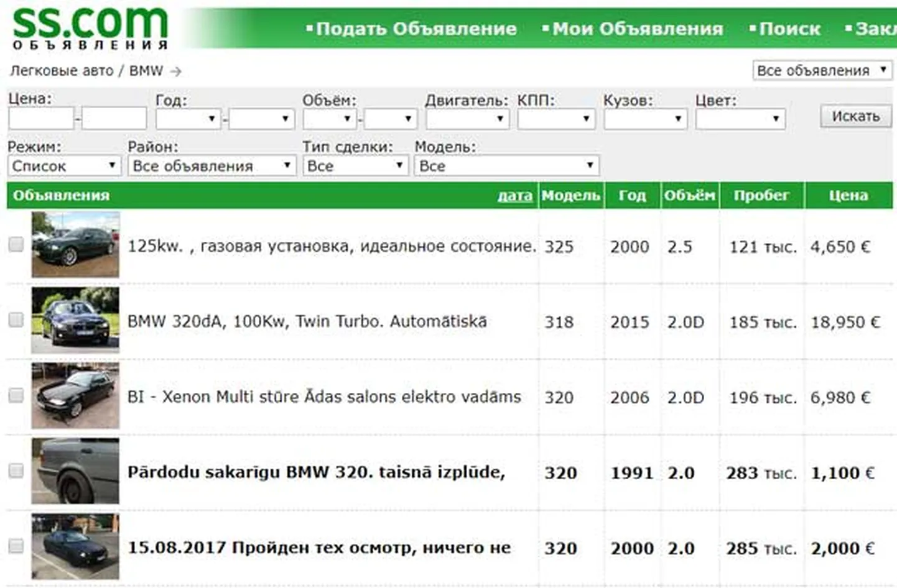Screen dimensions: 897x588
Task: Click the Цена column header
Action: pyautogui.click(x=848, y=195)
